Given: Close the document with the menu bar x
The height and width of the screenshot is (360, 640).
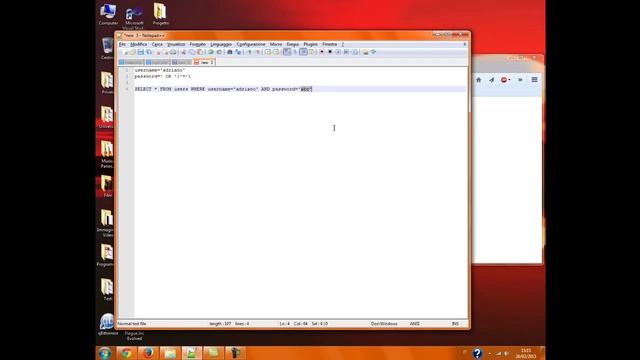Looking at the screenshot, I should pos(464,44).
